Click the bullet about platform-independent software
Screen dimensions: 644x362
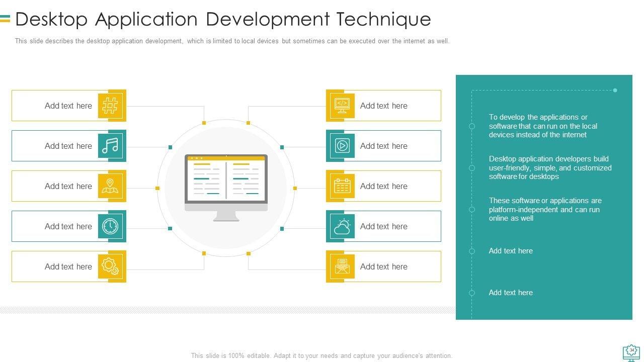coord(545,209)
